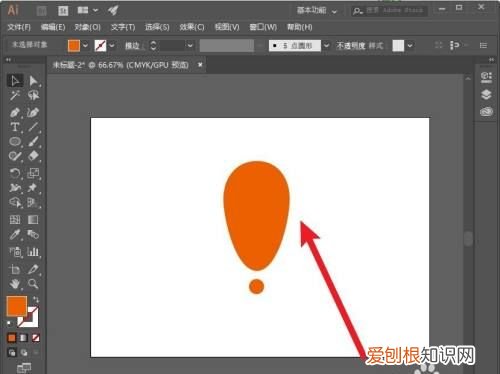Select the Hand tool

pyautogui.click(x=15, y=284)
